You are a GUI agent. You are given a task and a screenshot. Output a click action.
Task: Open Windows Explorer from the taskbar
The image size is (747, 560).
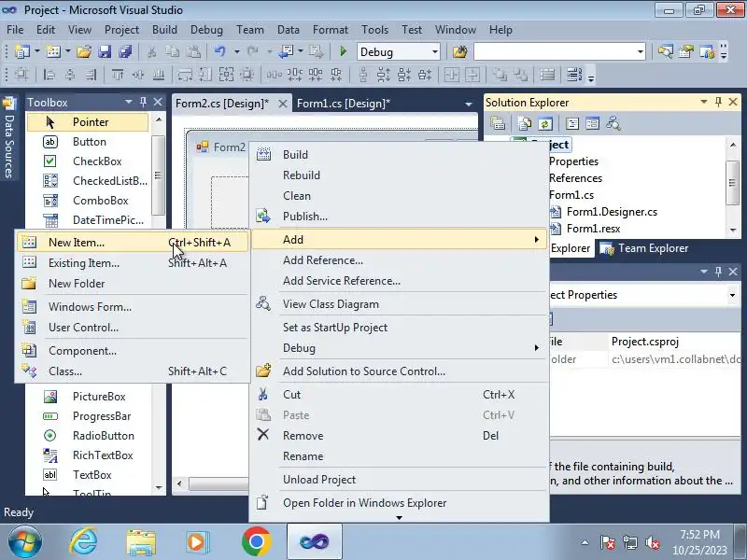pos(141,541)
